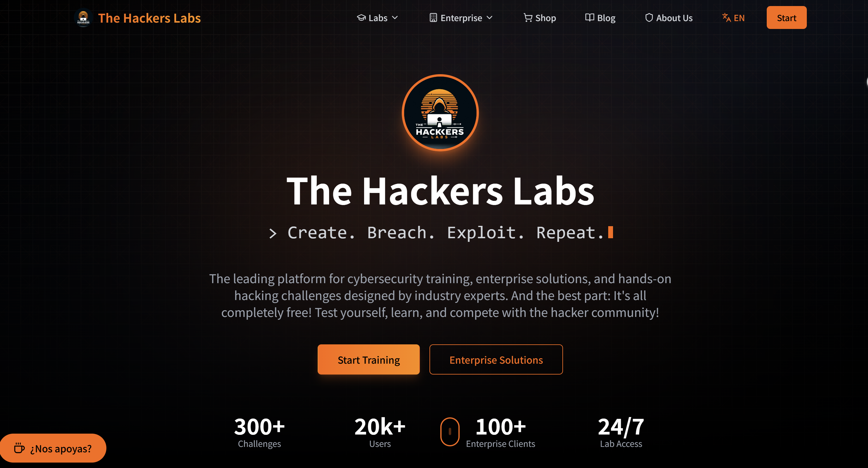Open Enterprise Solutions outlined button

click(x=496, y=359)
